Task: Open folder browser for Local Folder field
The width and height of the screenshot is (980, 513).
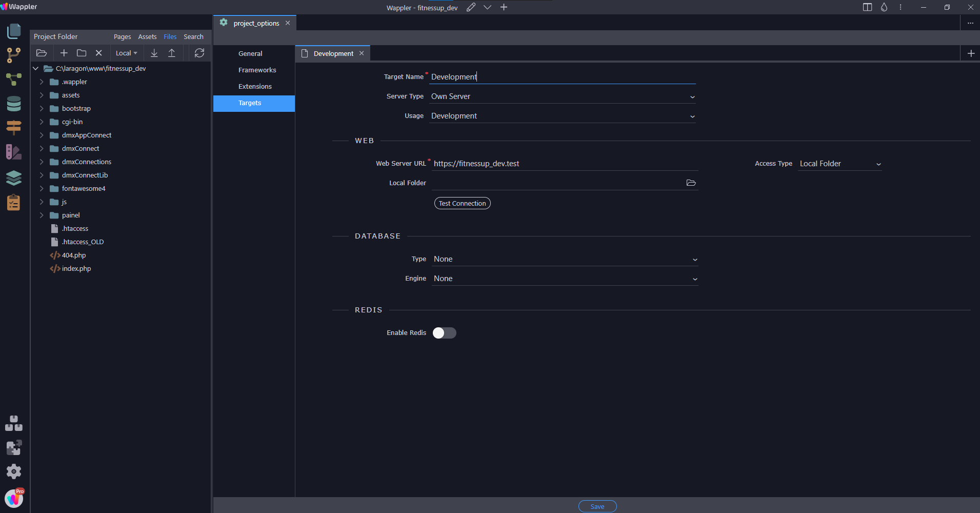Action: point(691,183)
